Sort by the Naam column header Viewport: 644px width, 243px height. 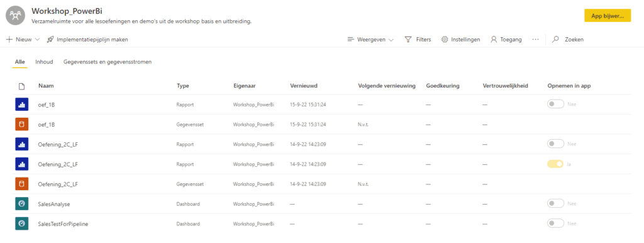point(46,86)
